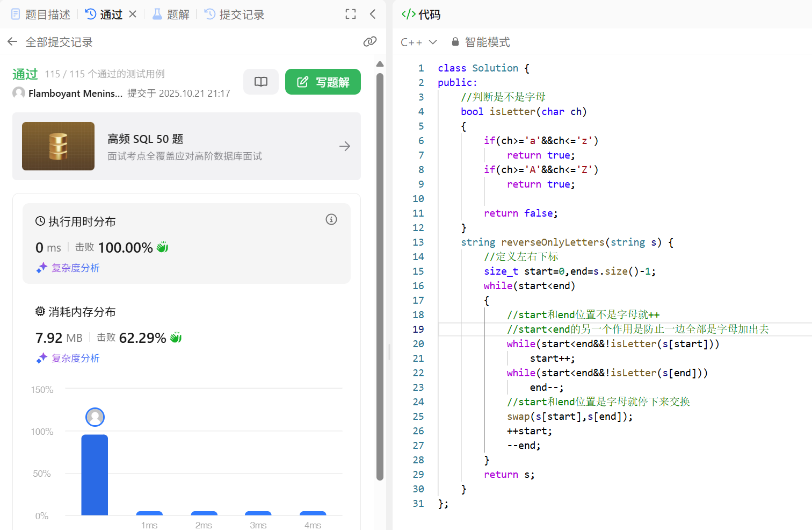Viewport: 812px width, 530px height.
Task: Click the 消耗内存分布 chip icon
Action: (40, 311)
